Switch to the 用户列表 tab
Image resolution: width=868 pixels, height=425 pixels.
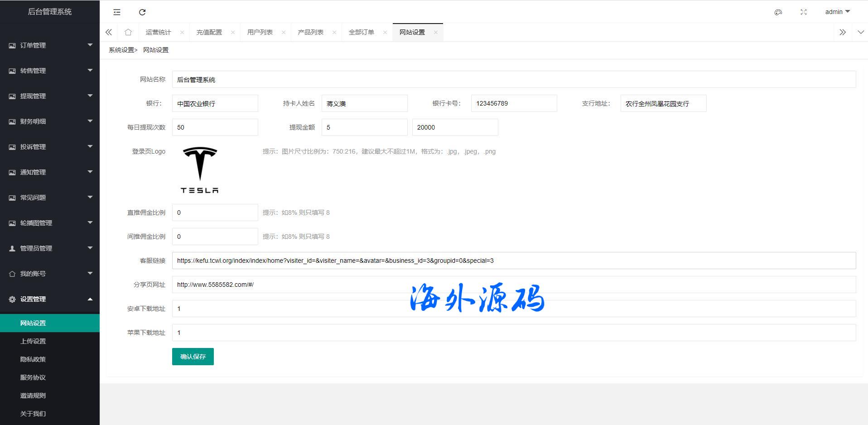tap(260, 32)
